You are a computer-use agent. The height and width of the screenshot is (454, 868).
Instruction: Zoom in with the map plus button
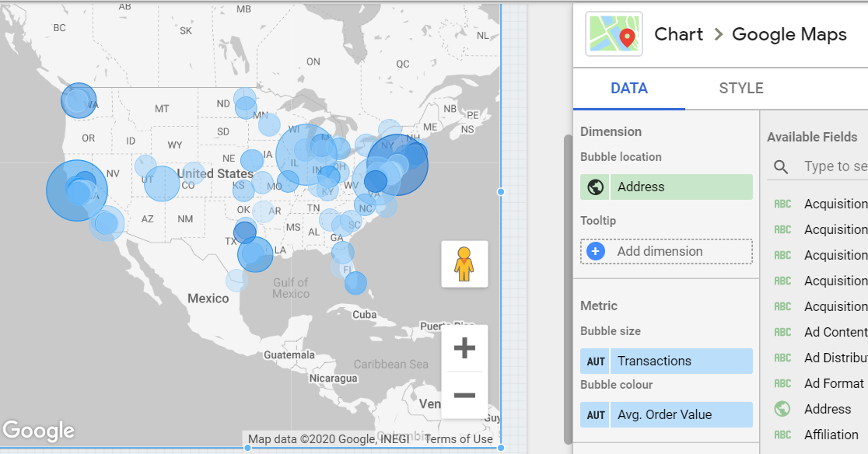tap(464, 347)
